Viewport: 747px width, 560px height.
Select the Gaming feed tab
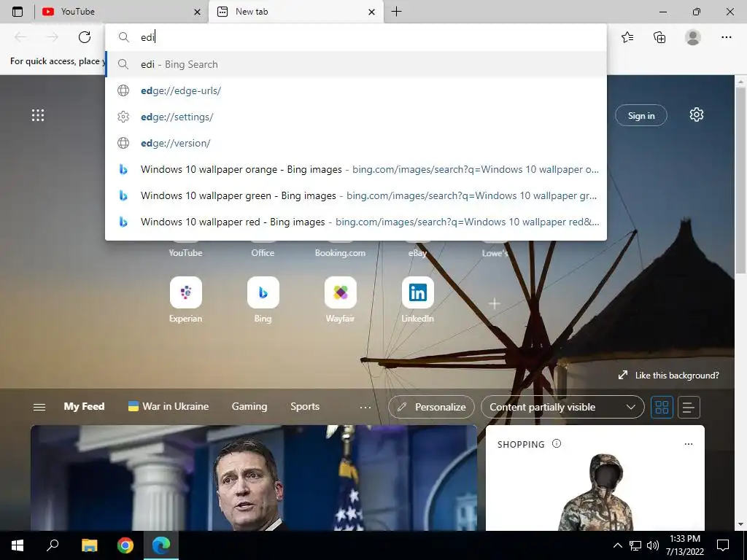(249, 406)
